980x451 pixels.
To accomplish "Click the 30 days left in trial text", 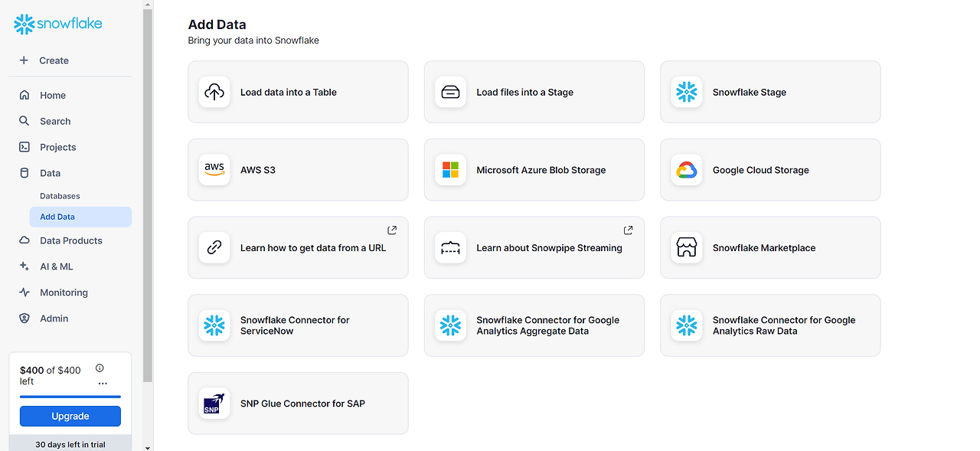I will click(x=70, y=444).
